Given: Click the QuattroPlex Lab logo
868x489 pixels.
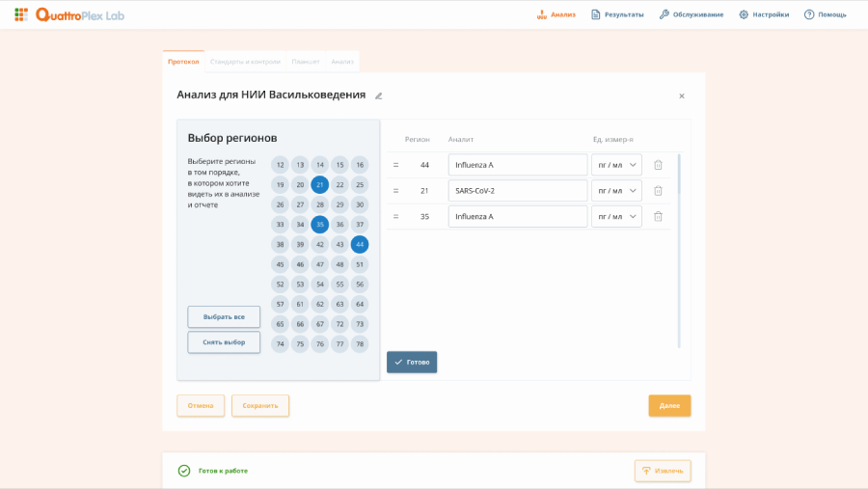Looking at the screenshot, I should [x=69, y=14].
